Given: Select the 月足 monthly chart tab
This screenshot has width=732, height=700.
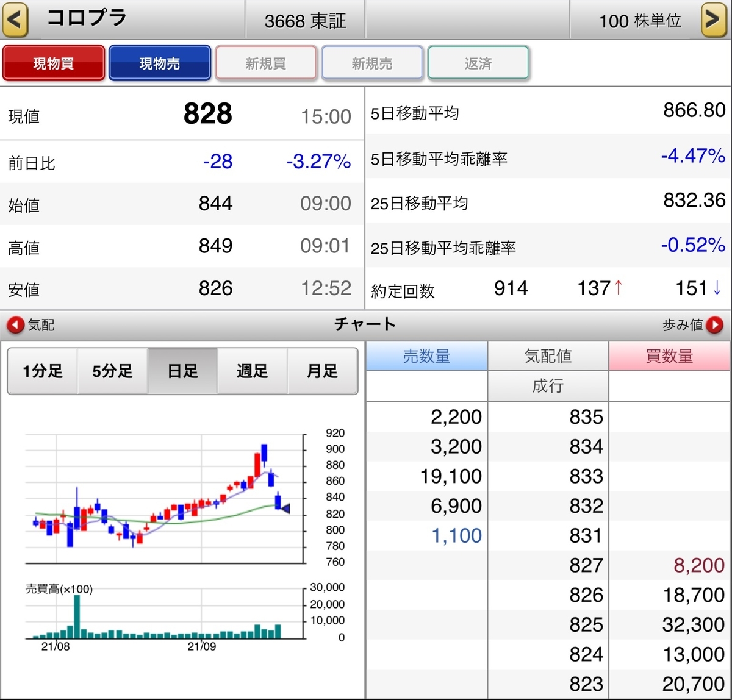Looking at the screenshot, I should point(323,371).
